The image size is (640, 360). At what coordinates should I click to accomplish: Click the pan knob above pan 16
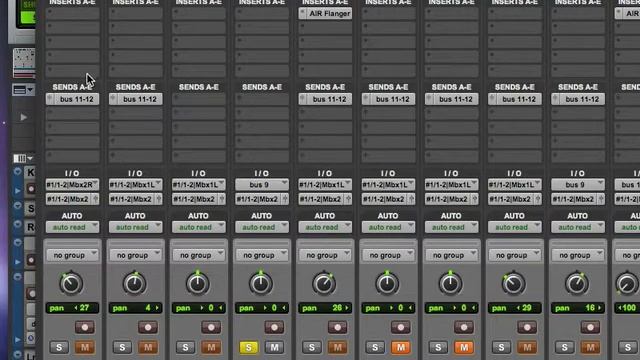coord(577,283)
